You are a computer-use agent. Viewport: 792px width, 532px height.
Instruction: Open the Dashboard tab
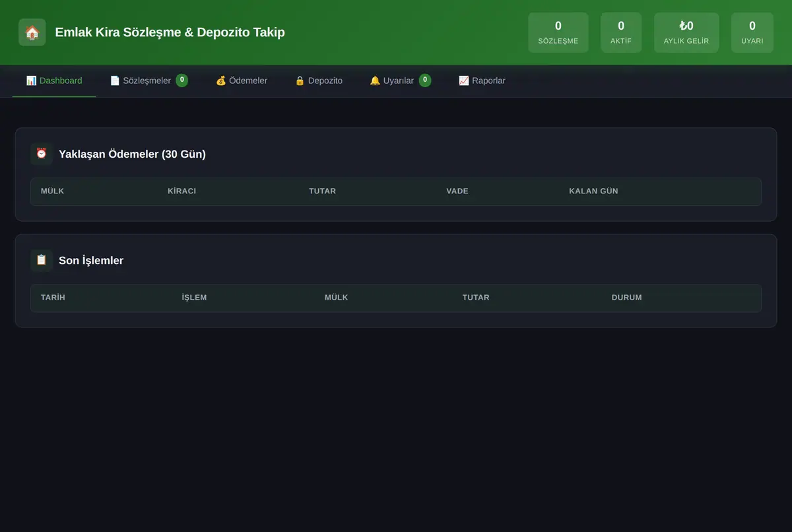(x=54, y=81)
